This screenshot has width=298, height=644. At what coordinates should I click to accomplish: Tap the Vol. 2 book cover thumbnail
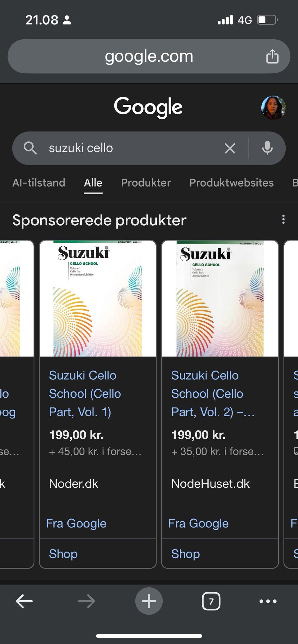point(220,299)
